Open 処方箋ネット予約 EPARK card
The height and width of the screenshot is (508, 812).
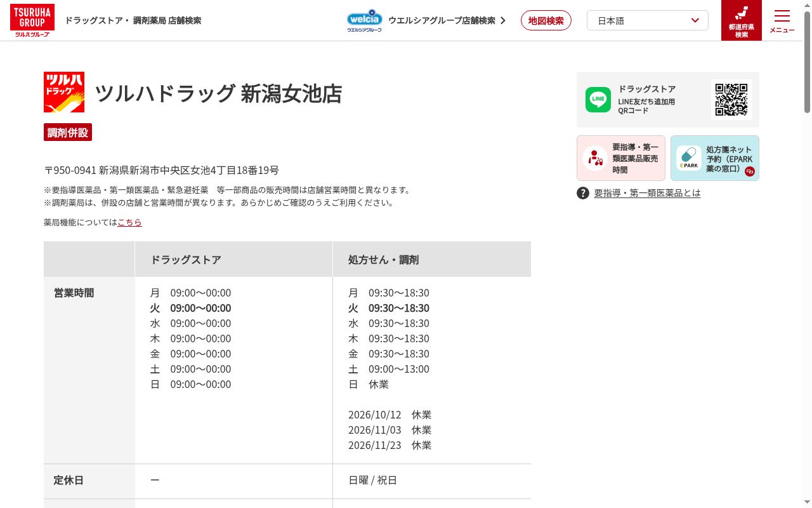tap(715, 158)
